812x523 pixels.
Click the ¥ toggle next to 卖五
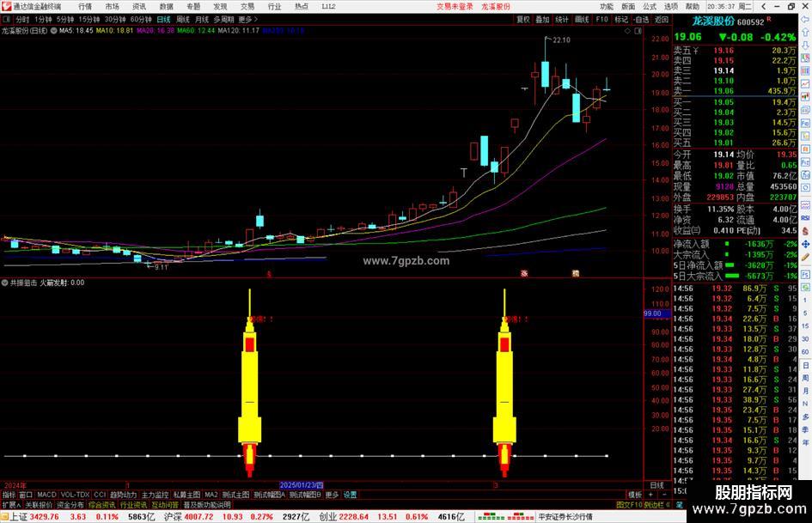pyautogui.click(x=695, y=50)
